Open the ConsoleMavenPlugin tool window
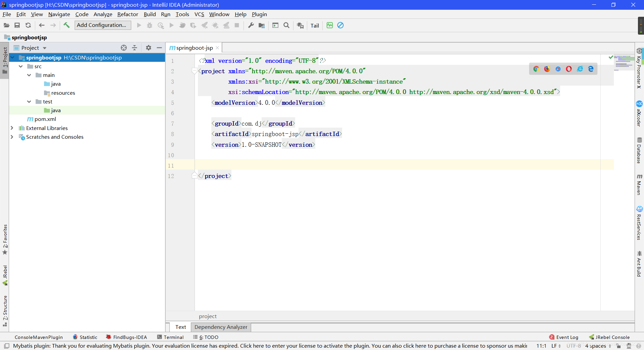The width and height of the screenshot is (644, 350). 39,337
